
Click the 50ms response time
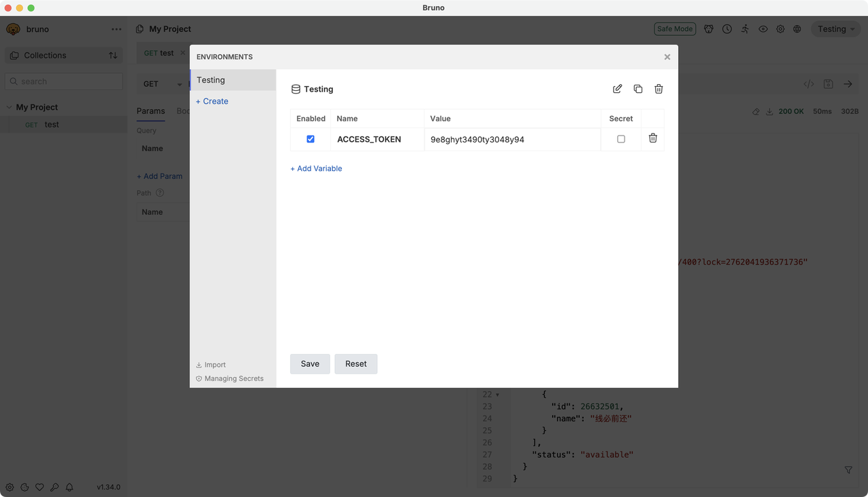pyautogui.click(x=822, y=111)
